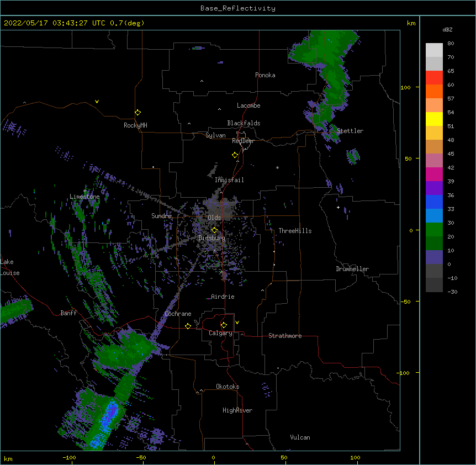Click the legend value 45
This screenshot has width=476, height=465.
[451, 154]
